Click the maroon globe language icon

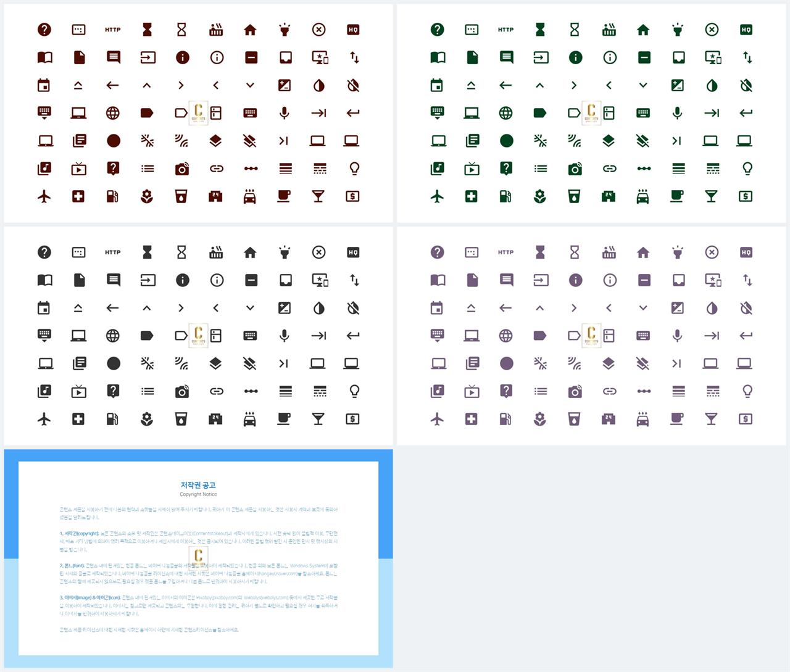[113, 113]
